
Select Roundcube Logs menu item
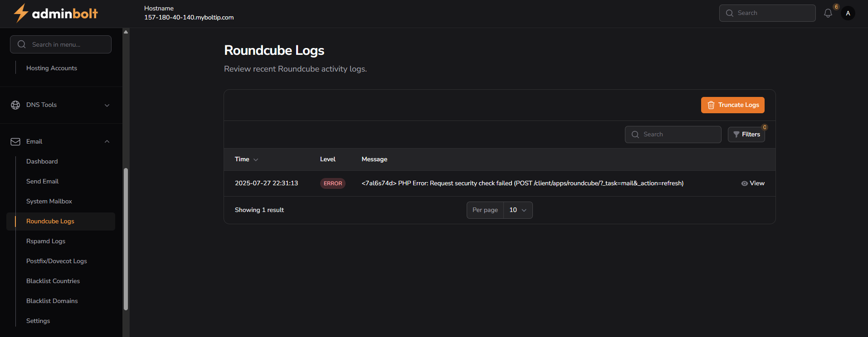click(x=61, y=221)
